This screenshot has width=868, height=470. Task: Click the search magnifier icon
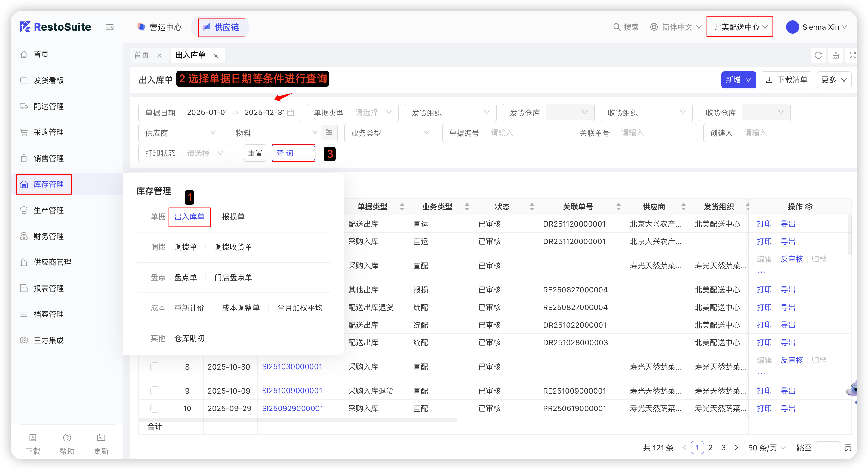(x=616, y=27)
